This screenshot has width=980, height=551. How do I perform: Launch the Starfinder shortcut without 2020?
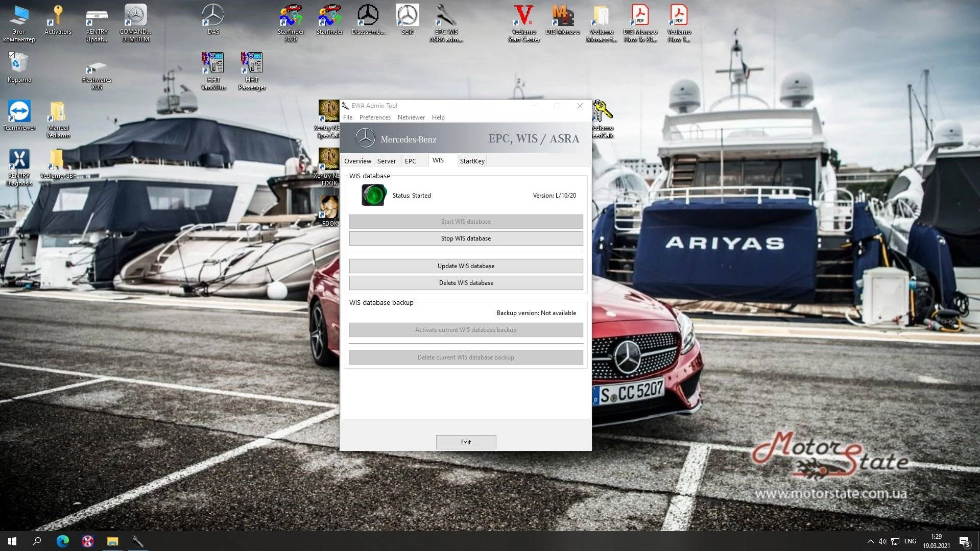[329, 19]
